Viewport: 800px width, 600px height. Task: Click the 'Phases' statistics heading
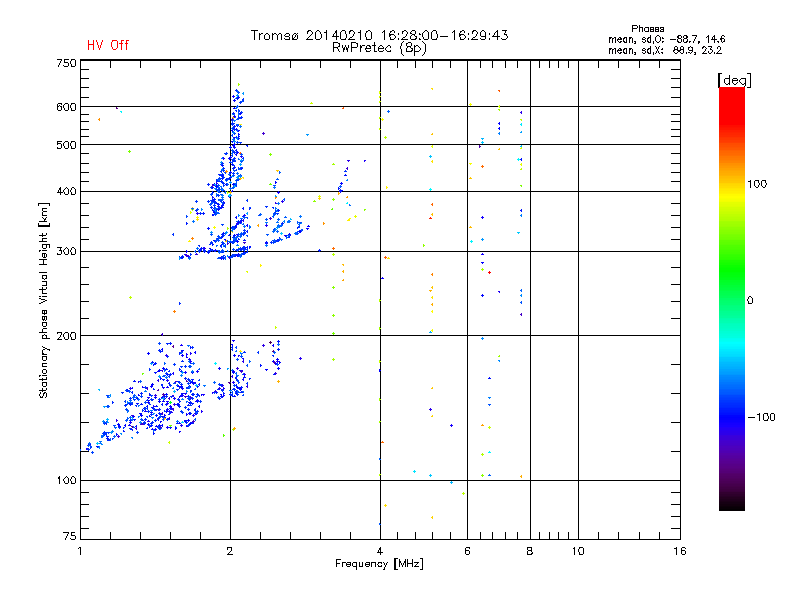(x=647, y=29)
